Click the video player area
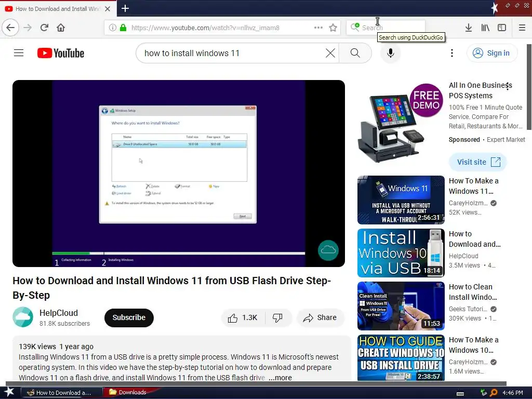532x399 pixels. (179, 174)
